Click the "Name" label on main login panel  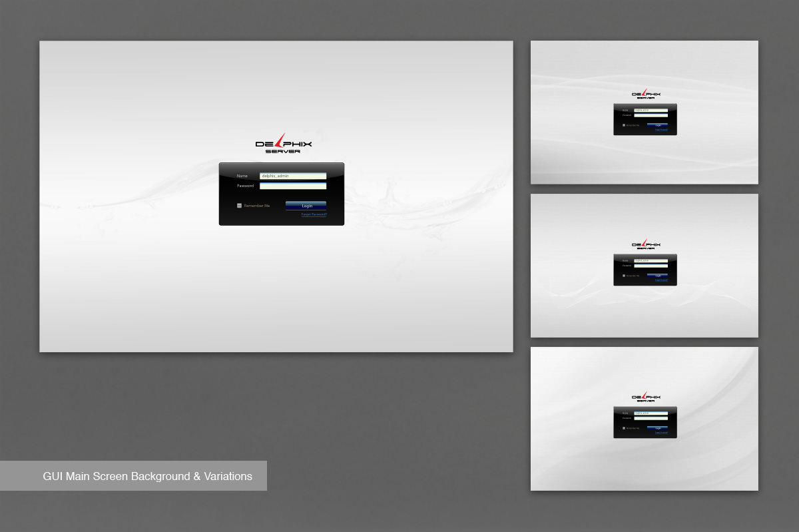242,176
